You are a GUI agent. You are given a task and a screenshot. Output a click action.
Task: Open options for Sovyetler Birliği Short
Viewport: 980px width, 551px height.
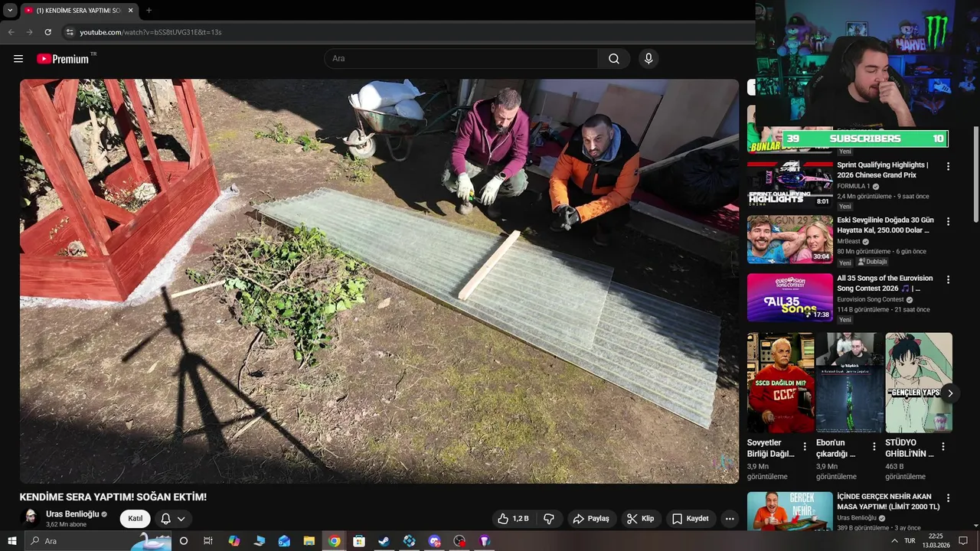pos(805,446)
